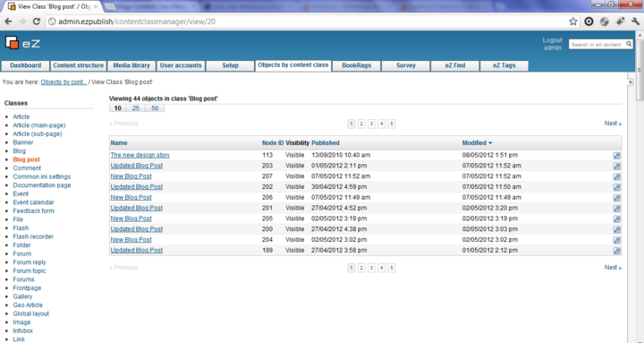Go to page 2 in top pager

click(361, 124)
